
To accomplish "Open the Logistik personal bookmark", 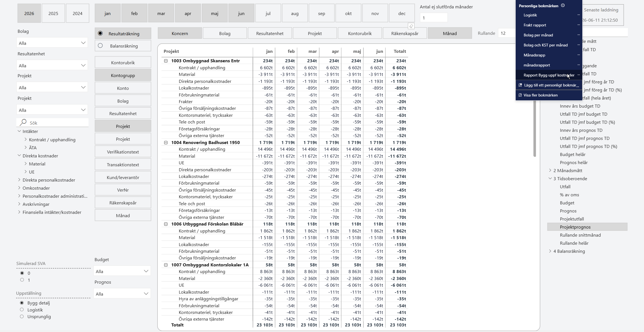I will (530, 15).
